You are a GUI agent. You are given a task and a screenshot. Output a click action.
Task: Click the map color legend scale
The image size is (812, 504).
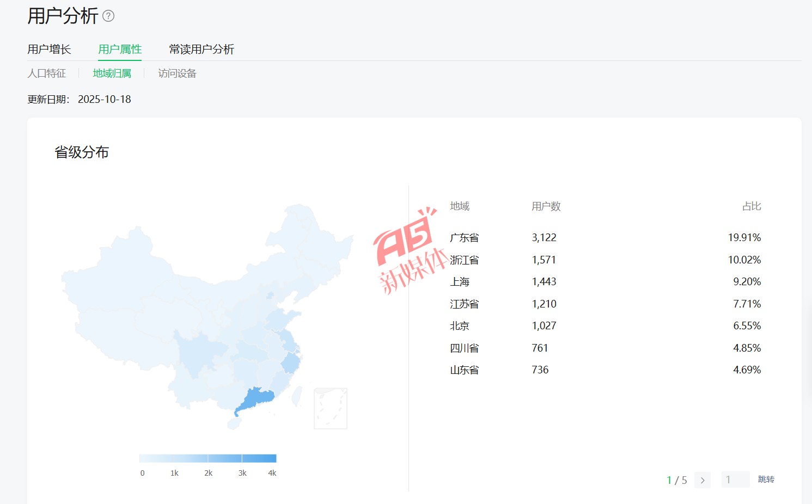[x=208, y=458]
